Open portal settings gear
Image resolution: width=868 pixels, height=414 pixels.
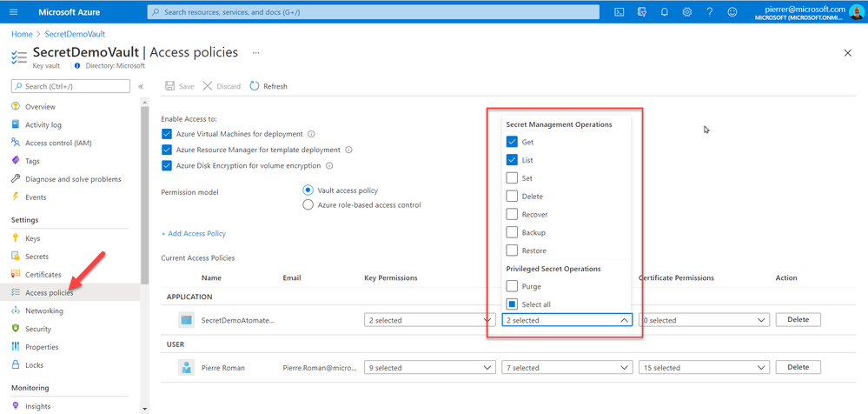687,11
